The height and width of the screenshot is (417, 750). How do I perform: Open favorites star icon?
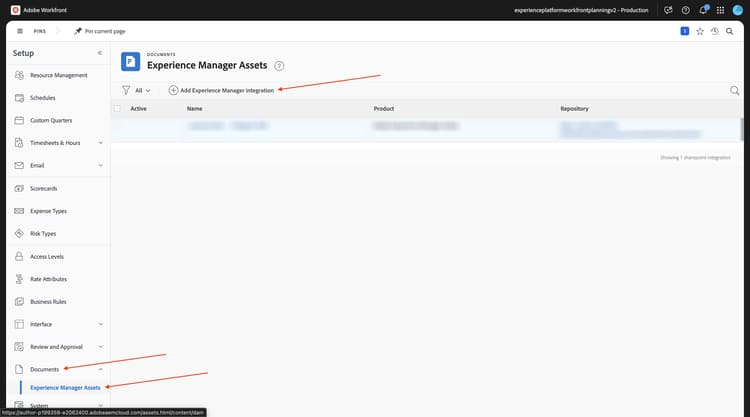(x=700, y=31)
